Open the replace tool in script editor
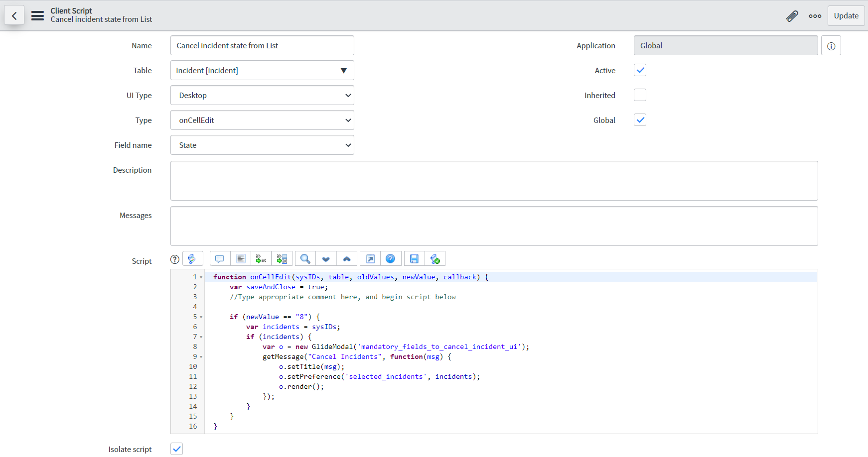 coord(261,259)
